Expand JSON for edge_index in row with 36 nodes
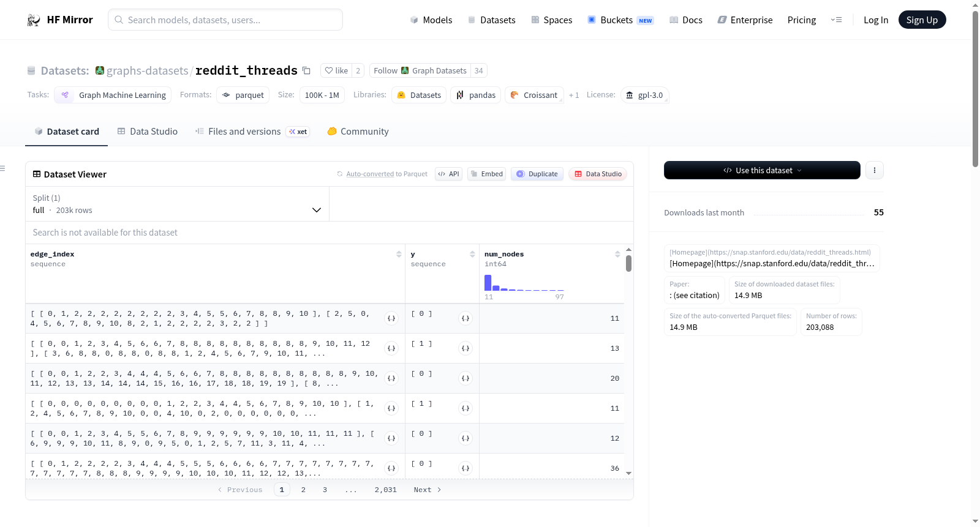 click(x=392, y=468)
